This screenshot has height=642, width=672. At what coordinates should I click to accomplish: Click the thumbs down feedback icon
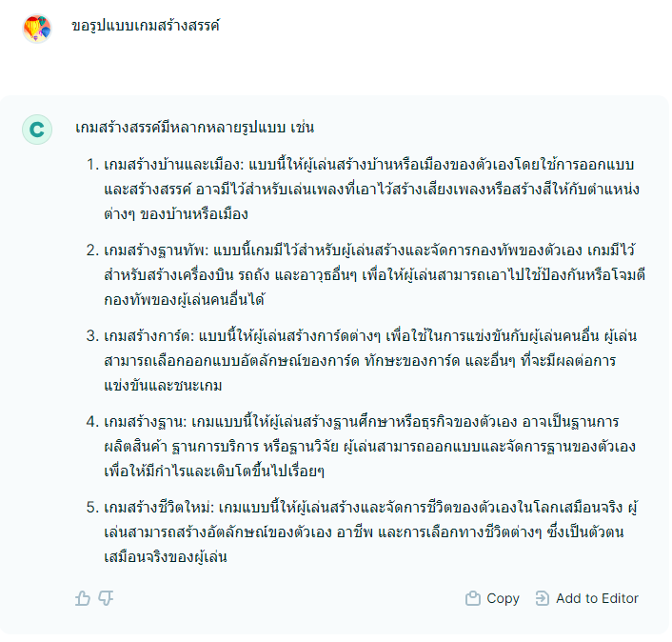point(106,598)
